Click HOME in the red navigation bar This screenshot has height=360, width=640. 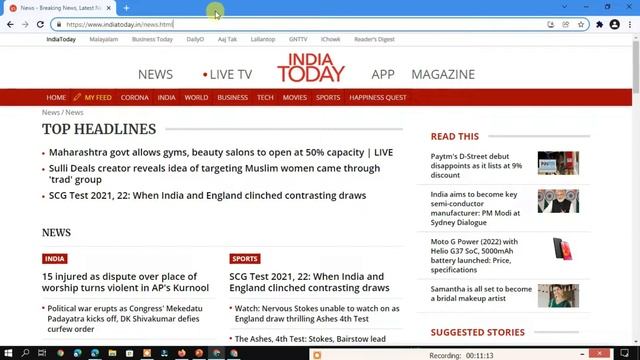pos(56,98)
